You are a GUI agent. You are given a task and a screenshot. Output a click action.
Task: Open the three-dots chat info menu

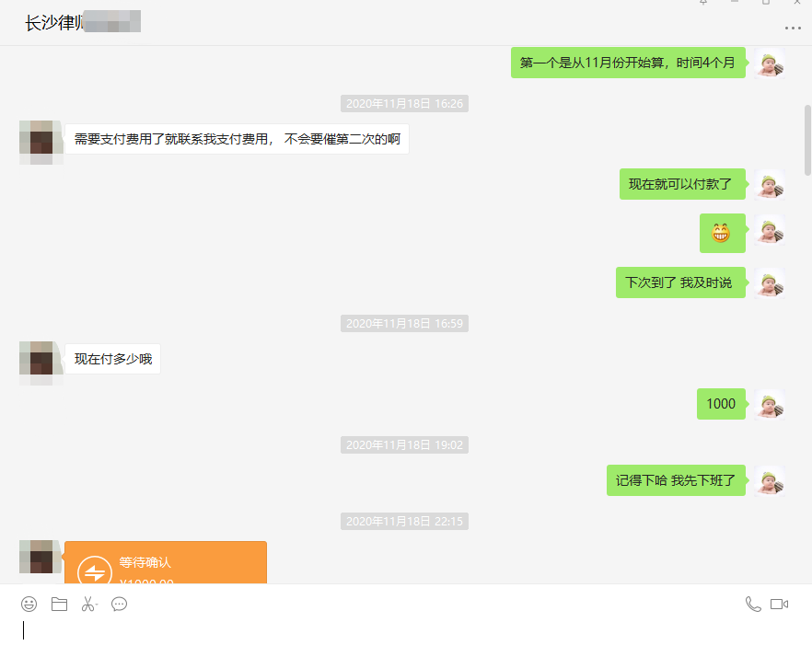click(792, 29)
